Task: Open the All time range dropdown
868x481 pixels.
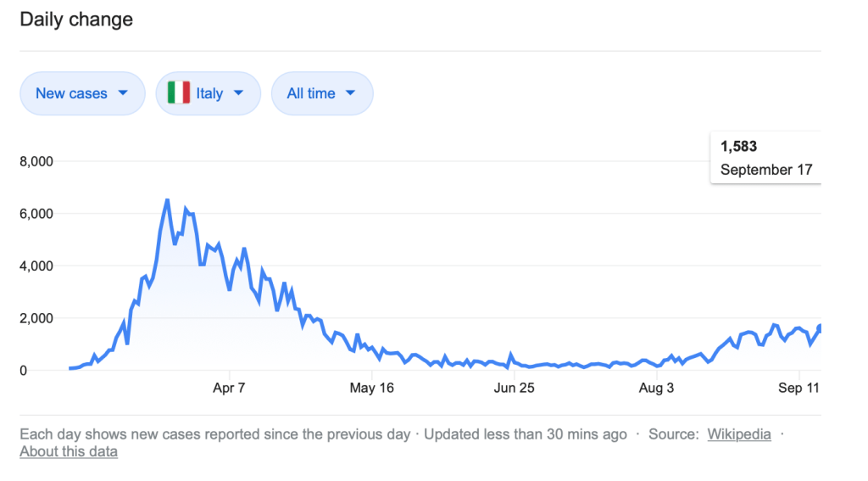Action: click(x=321, y=93)
